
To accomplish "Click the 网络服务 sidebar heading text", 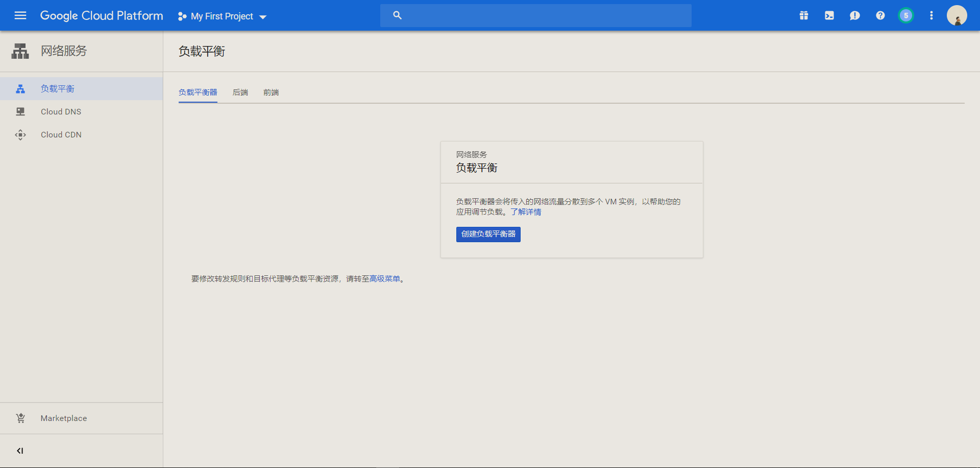I will point(64,51).
